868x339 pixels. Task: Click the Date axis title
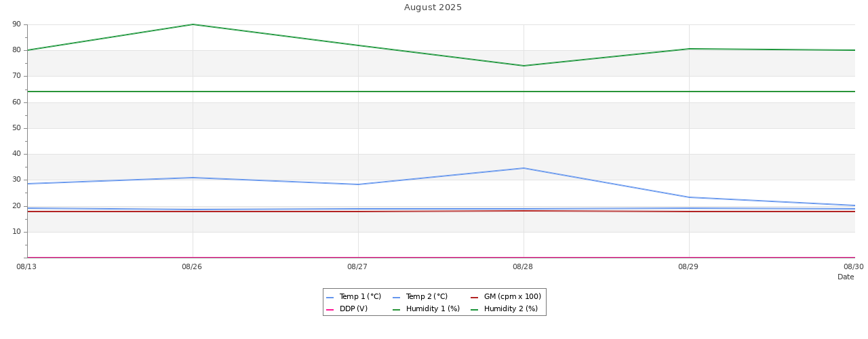846,277
